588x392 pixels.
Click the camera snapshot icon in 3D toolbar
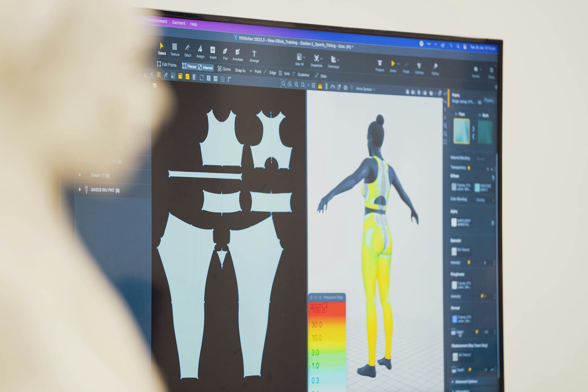[x=345, y=87]
